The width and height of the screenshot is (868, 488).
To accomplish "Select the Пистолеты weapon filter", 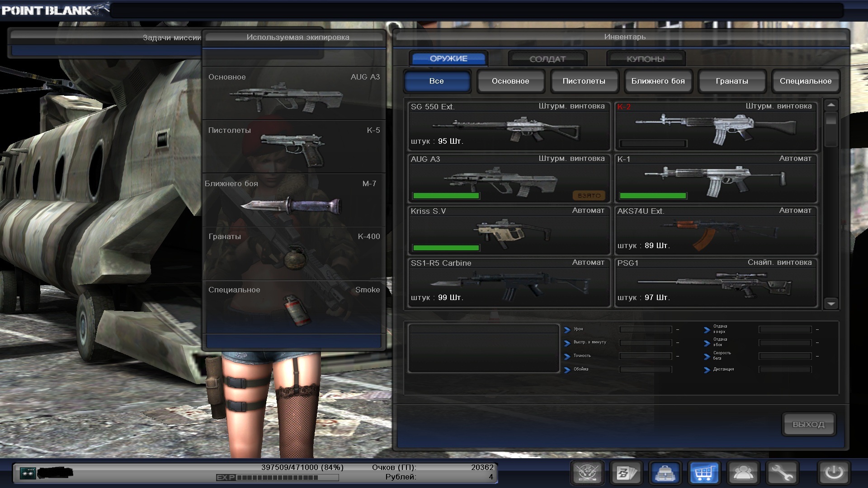I will [584, 81].
